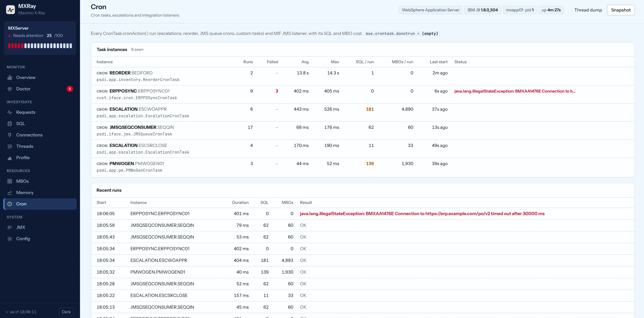Viewport: 644px width, 318px height.
Task: Click the 18:06:05 recent run error message
Action: pos(422,214)
